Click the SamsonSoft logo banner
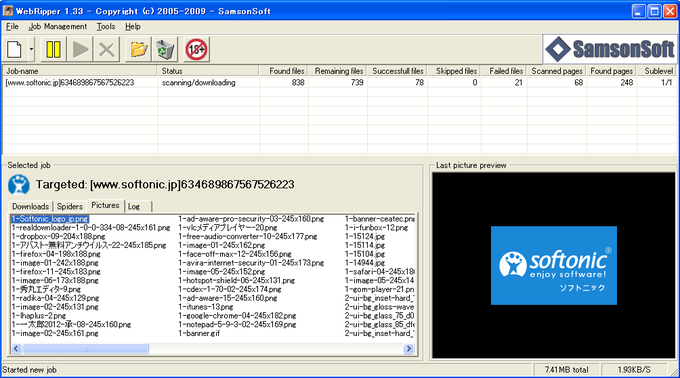The image size is (680, 378). (x=610, y=49)
